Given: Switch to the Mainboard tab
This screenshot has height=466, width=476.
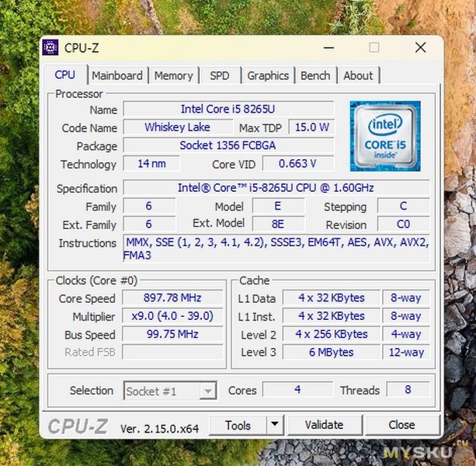Looking at the screenshot, I should point(117,75).
